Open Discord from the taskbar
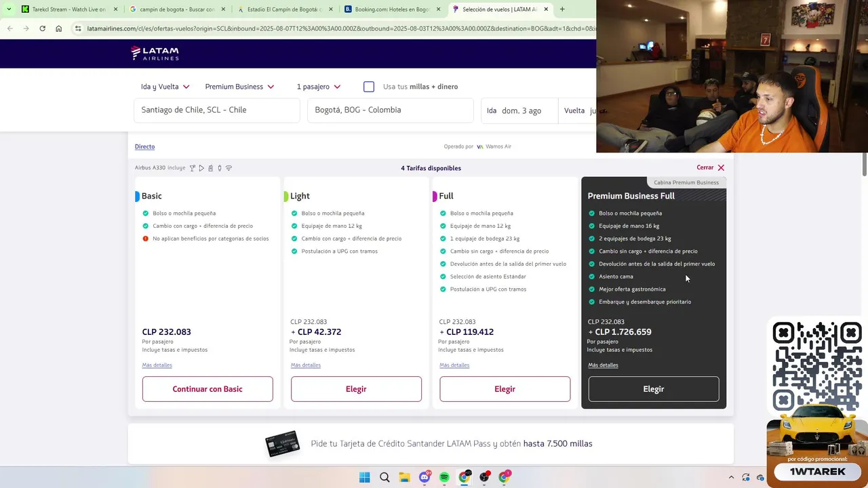This screenshot has height=488, width=868. pos(425,477)
